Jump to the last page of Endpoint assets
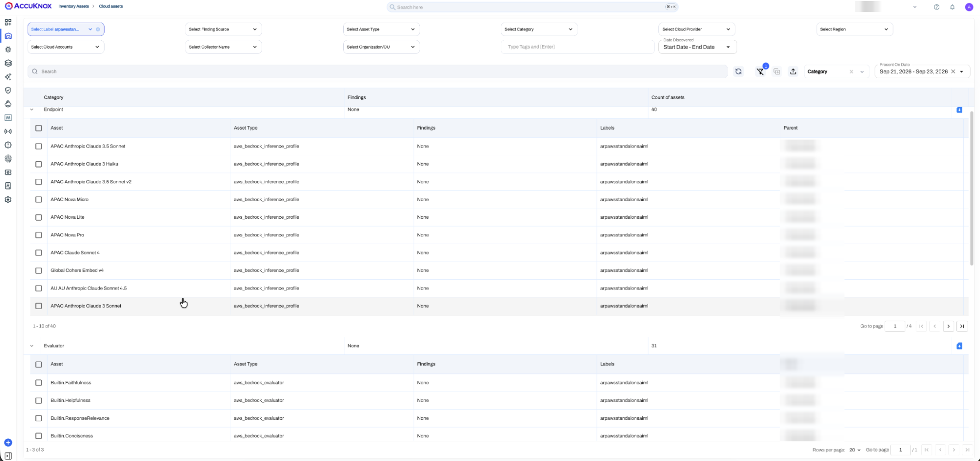The height and width of the screenshot is (461, 980). coord(962,326)
